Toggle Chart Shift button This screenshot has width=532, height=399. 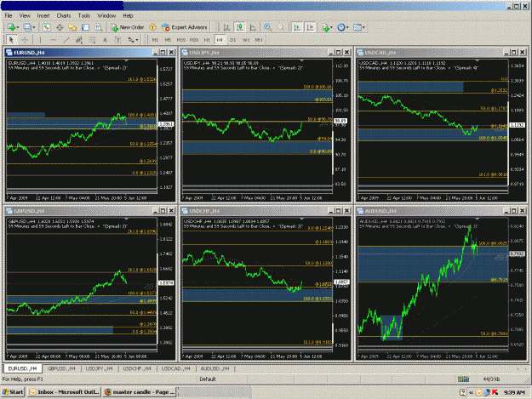tap(310, 27)
